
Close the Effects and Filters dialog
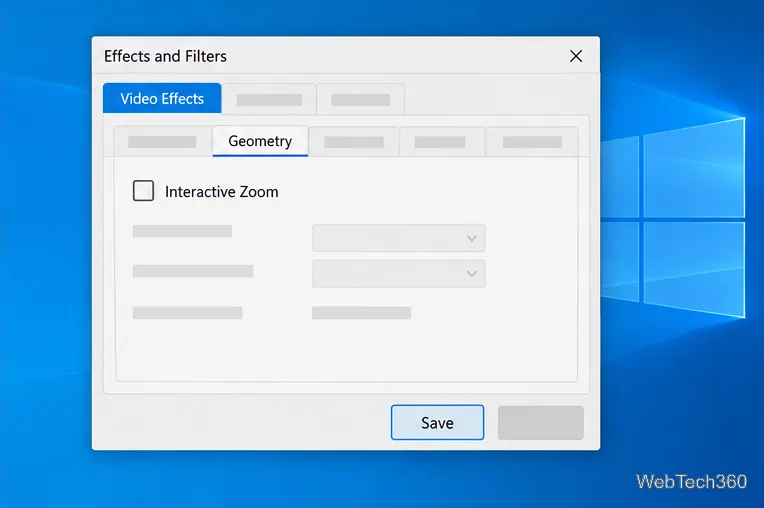[x=576, y=56]
